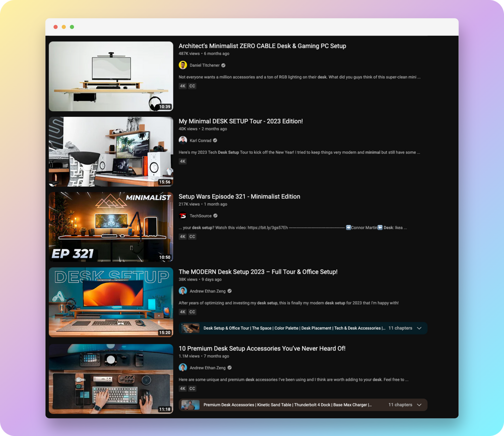The width and height of the screenshot is (504, 436).
Task: Click the verified badge next to TechSource
Action: [216, 215]
